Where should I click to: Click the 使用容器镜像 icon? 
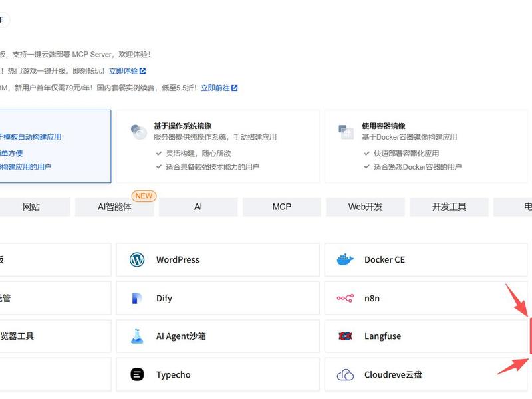tap(346, 132)
